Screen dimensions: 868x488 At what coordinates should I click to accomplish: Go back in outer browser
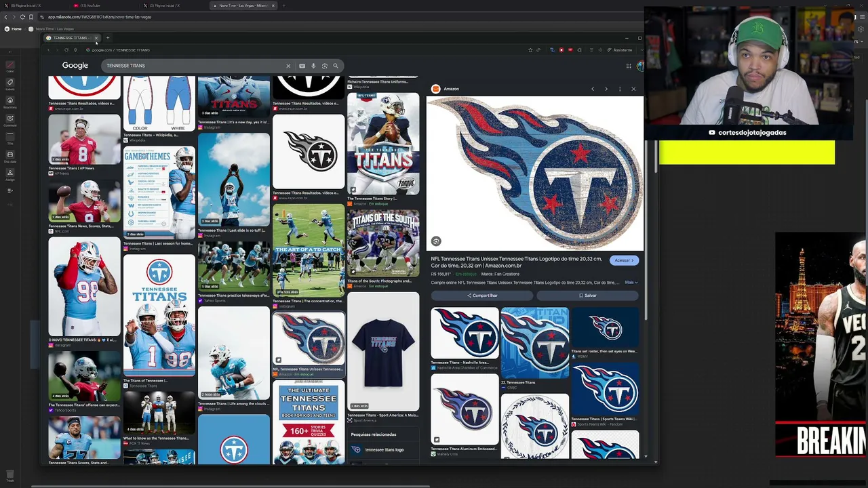click(5, 17)
